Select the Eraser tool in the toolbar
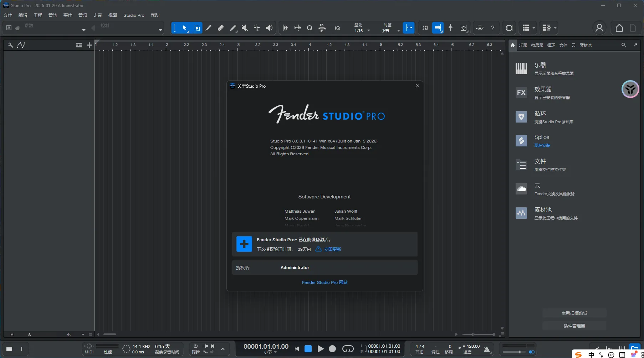Screen dimensions: 644x358 pos(221,28)
